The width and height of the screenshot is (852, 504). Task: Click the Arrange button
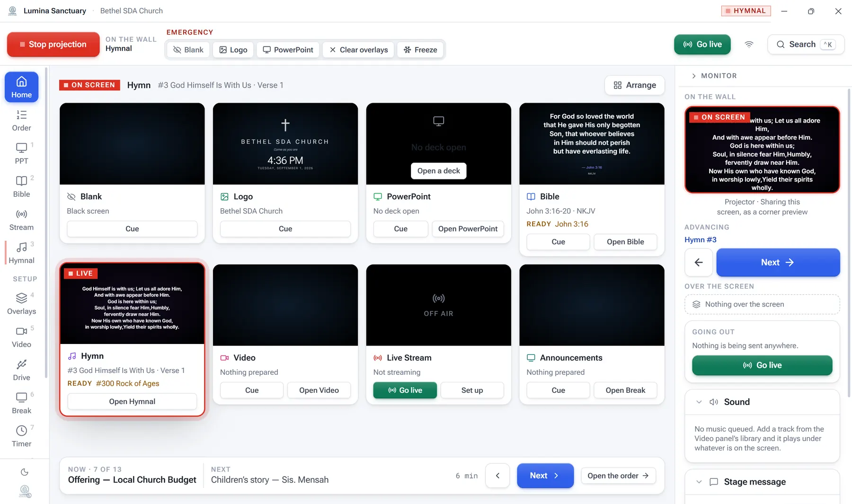[x=635, y=85]
